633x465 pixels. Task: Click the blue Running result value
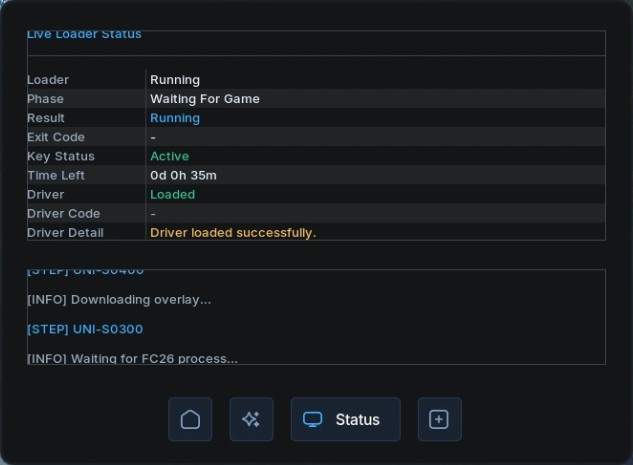[175, 118]
